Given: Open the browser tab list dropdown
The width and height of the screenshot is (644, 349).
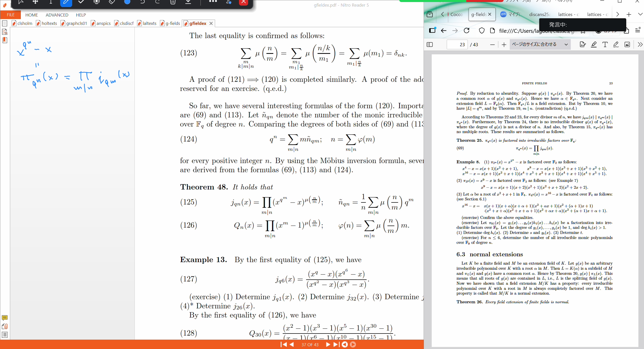Looking at the screenshot, I should (x=640, y=14).
